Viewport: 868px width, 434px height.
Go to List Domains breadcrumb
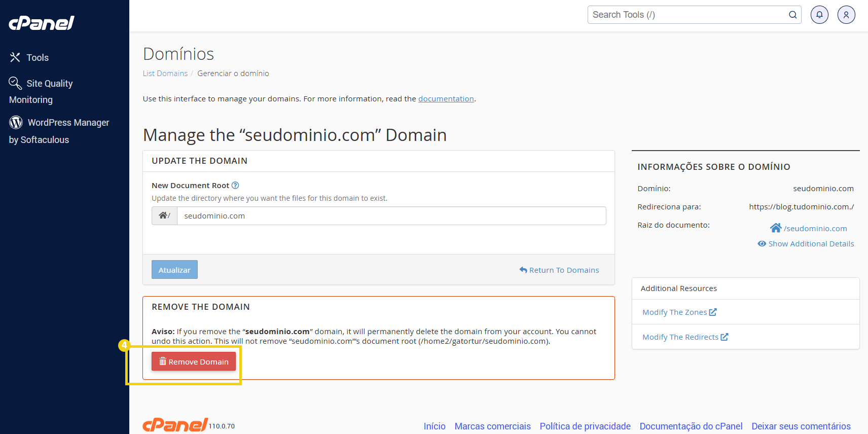point(165,74)
